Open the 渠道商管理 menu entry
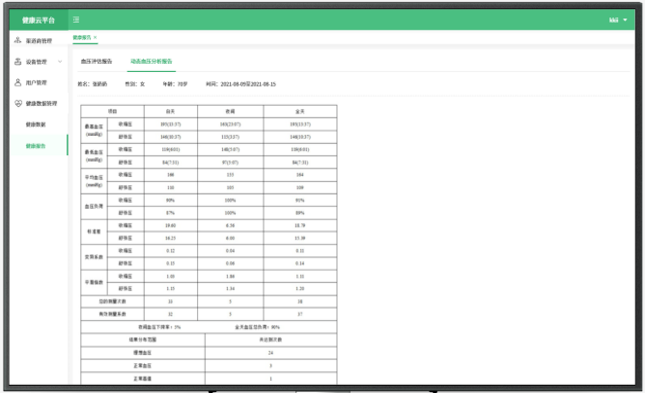Screen dimensions: 645x393 [x=39, y=41]
